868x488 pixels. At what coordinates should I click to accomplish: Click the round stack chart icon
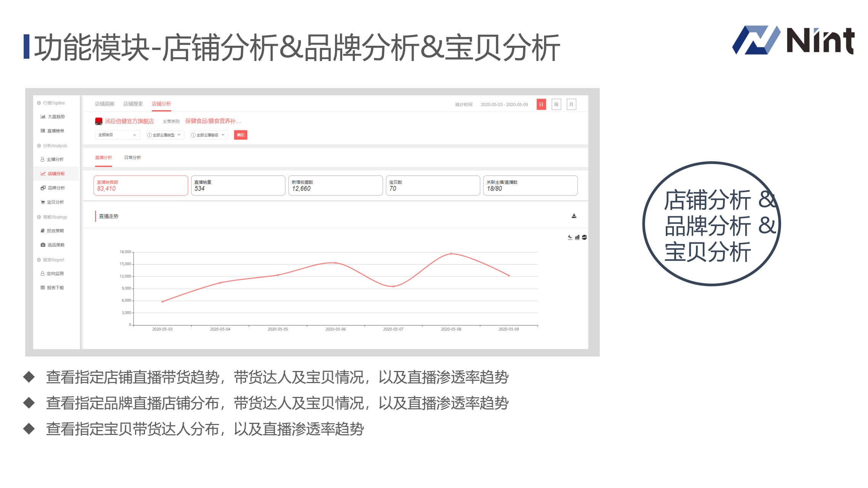584,237
